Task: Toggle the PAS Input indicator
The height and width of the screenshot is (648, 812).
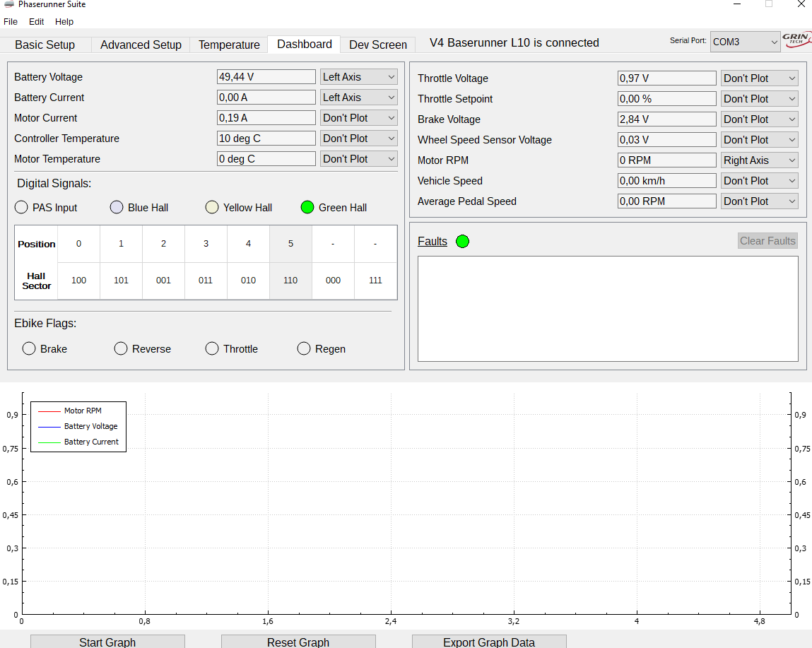Action: pyautogui.click(x=21, y=207)
